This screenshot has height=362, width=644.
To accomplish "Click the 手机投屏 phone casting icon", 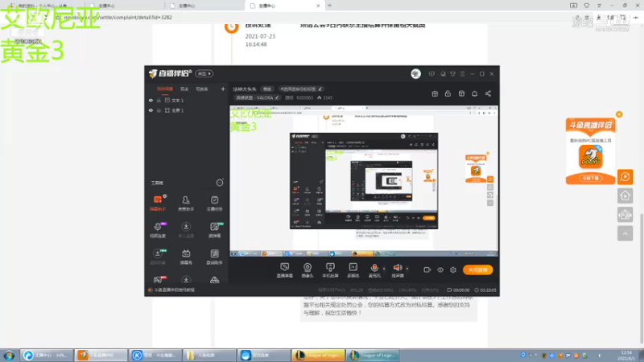I will click(330, 270).
